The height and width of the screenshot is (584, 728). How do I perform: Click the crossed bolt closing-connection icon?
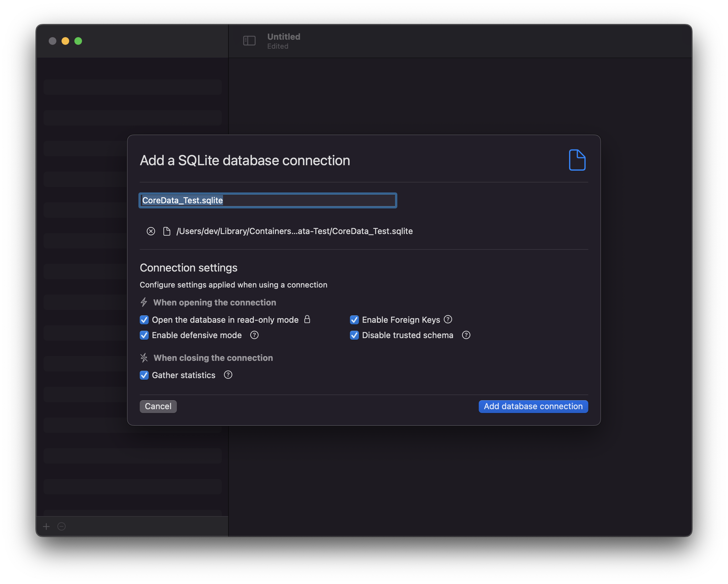144,358
